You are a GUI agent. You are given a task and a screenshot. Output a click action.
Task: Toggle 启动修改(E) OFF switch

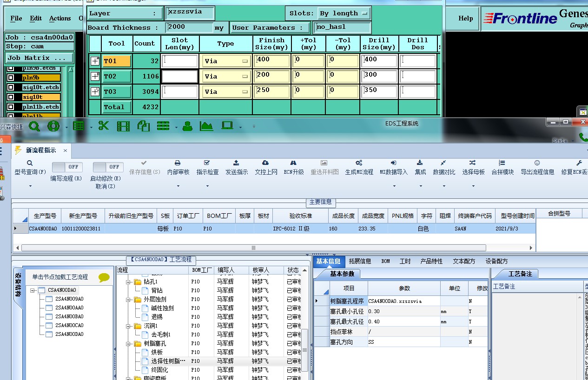[108, 167]
